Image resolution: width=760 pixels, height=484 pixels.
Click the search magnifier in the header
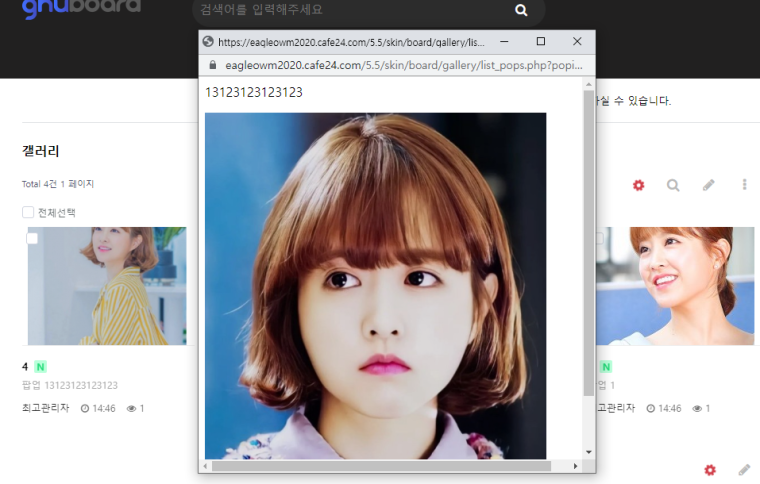pyautogui.click(x=521, y=11)
